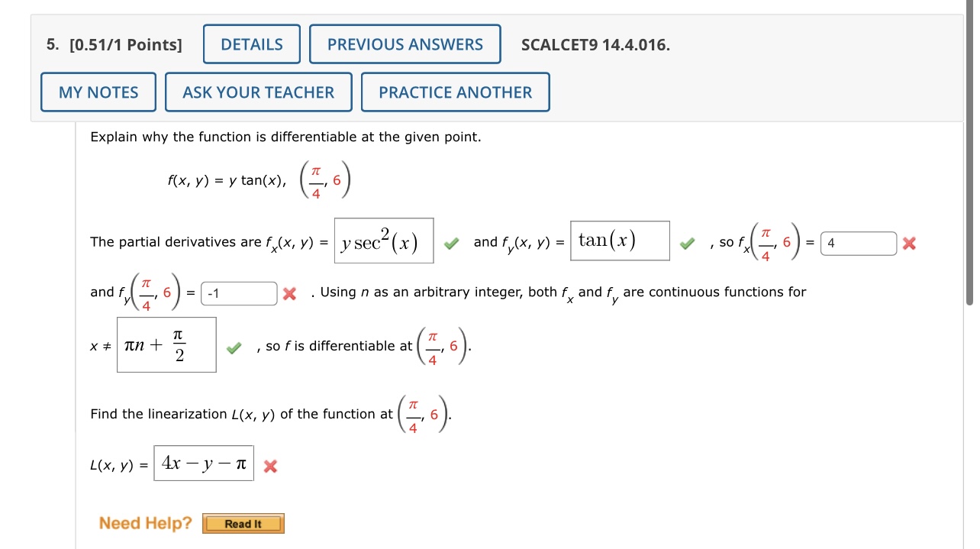Click the red X next to L(x, y) answer
The height and width of the screenshot is (549, 980).
[x=269, y=467]
